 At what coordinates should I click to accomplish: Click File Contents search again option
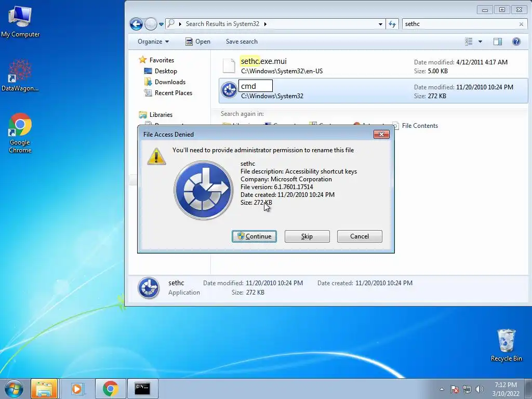pos(415,126)
